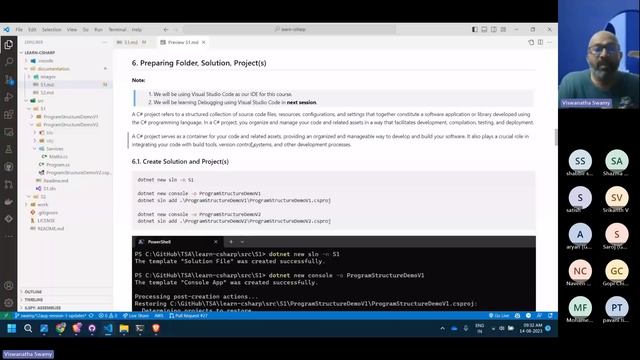Open the Docker whale icon view

coord(9,202)
